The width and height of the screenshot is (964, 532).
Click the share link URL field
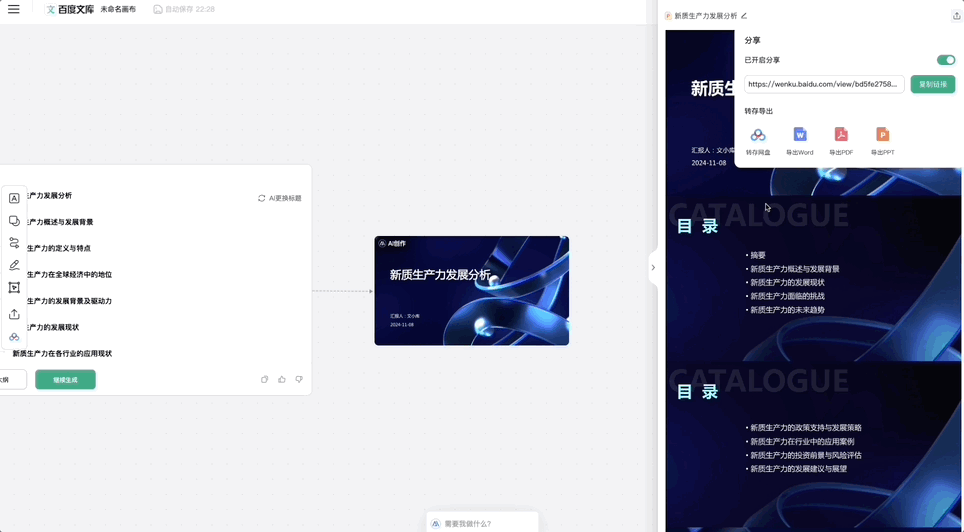pos(824,85)
